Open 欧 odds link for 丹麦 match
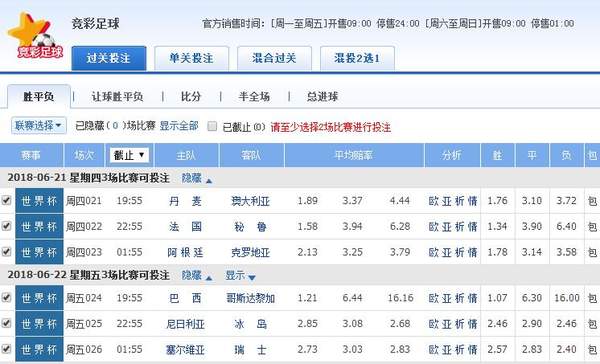This screenshot has height=364, width=600. 434,201
